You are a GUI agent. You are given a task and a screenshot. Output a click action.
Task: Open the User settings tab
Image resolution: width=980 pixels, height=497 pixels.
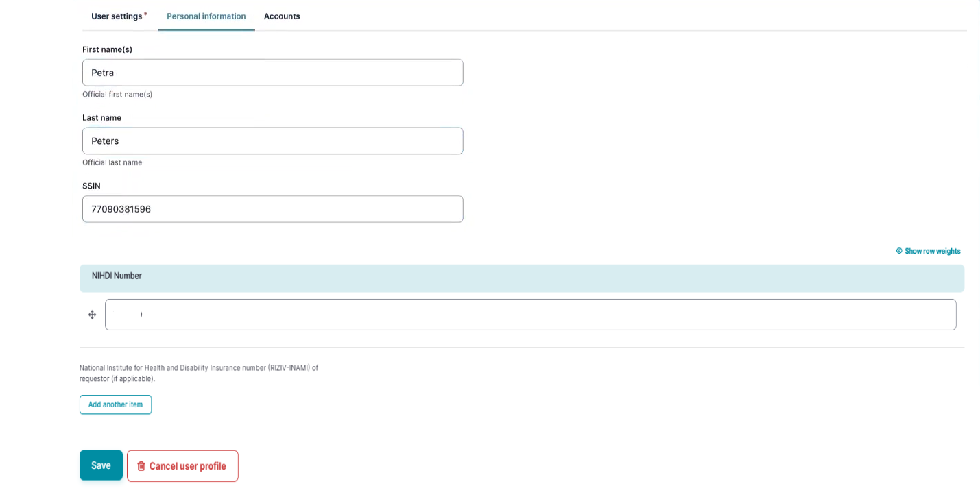click(119, 16)
